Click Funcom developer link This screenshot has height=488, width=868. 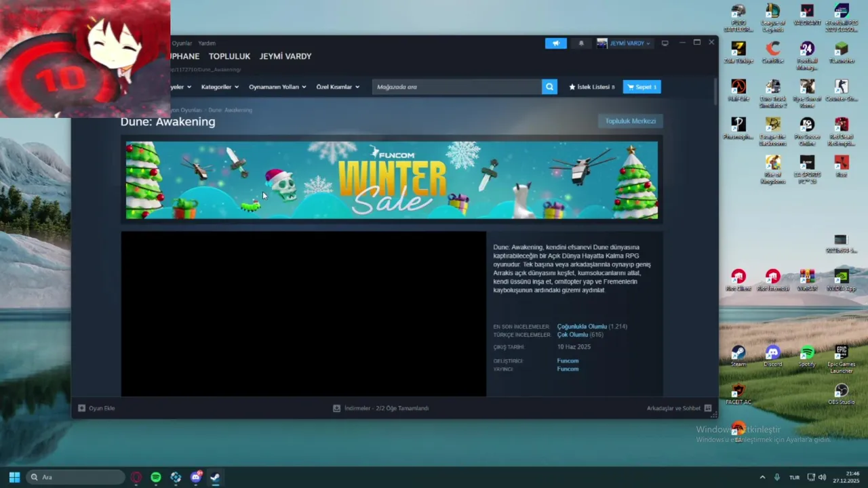[568, 361]
